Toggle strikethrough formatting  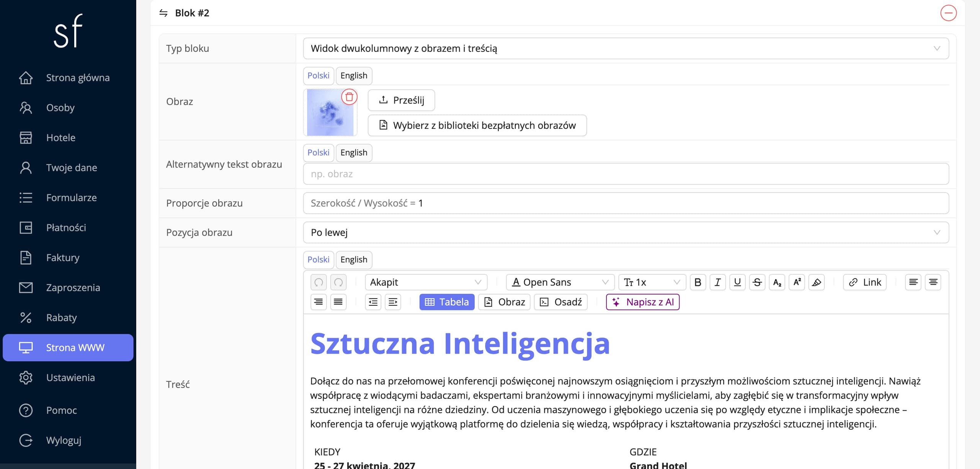[757, 282]
